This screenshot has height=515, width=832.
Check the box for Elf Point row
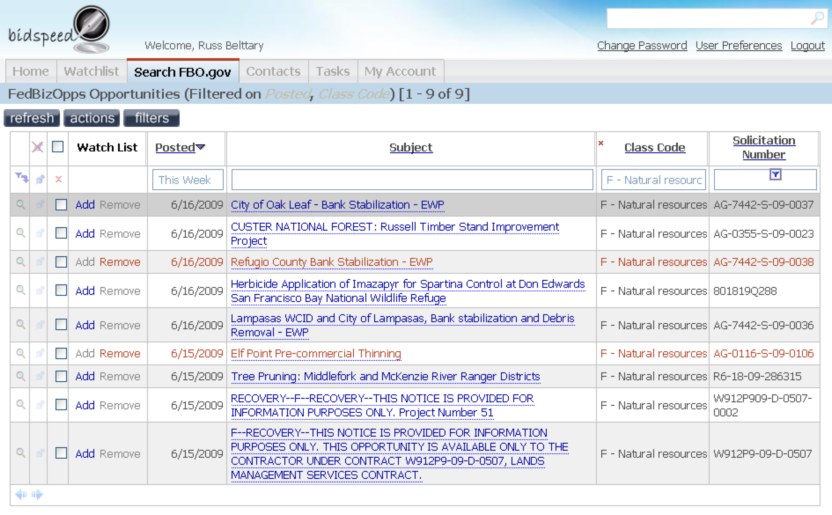61,353
